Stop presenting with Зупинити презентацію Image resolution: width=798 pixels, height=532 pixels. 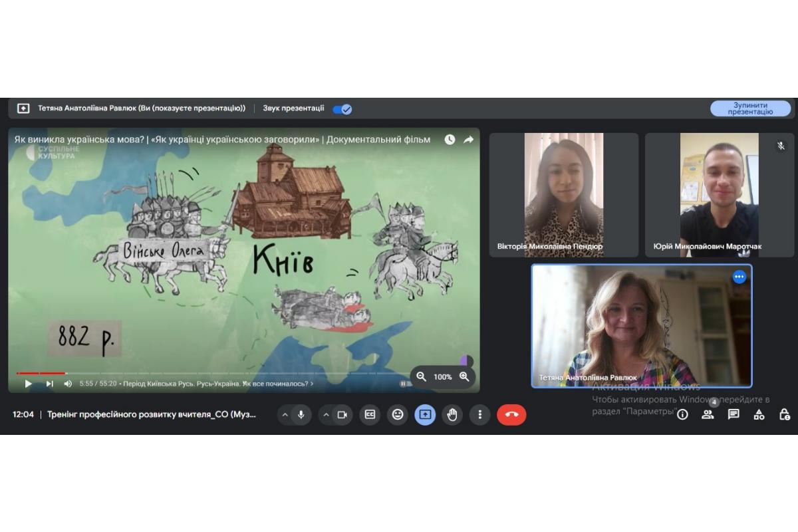pos(750,108)
